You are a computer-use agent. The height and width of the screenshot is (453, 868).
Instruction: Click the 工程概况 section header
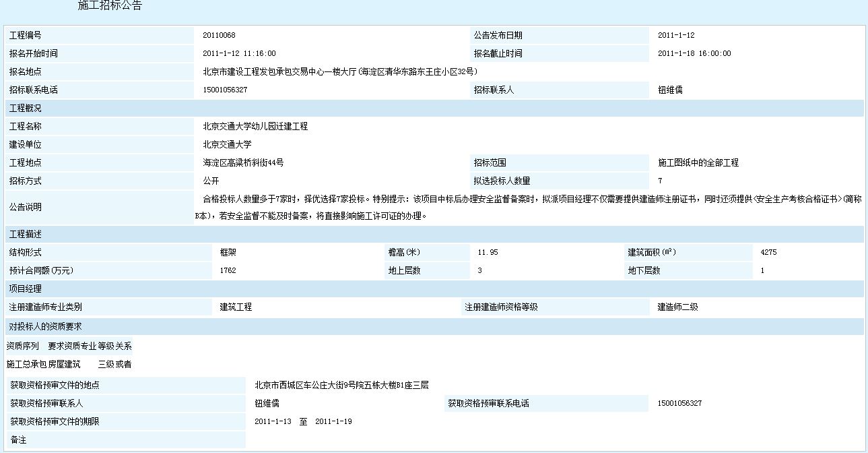[25, 108]
